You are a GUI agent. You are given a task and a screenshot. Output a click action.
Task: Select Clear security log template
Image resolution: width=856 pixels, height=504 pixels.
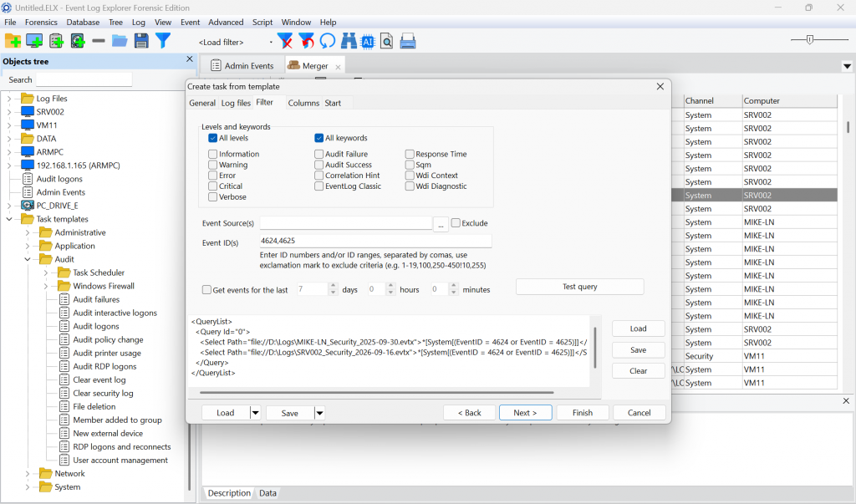103,393
